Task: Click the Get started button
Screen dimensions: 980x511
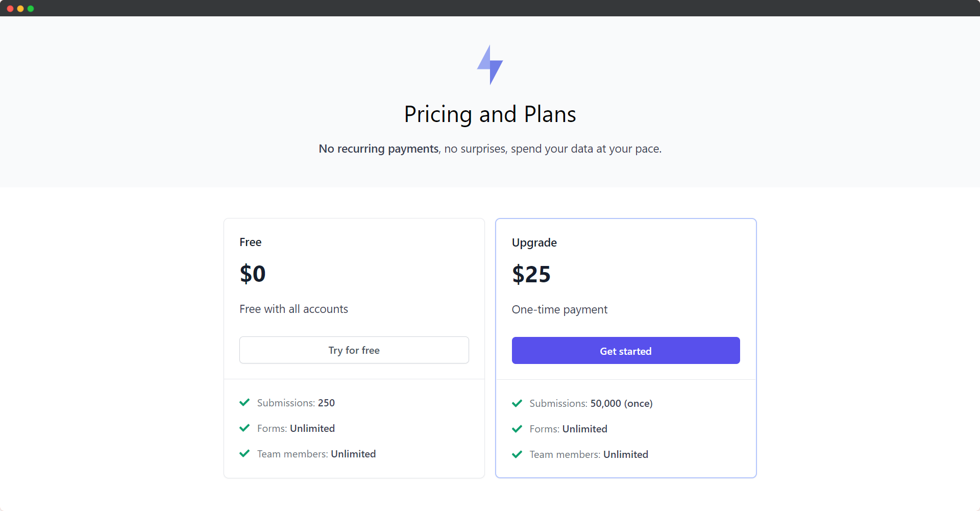Action: click(626, 351)
